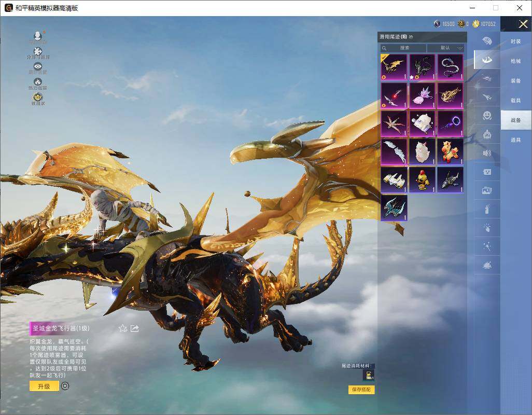Close the inventory with gold X
The width and height of the screenshot is (532, 415).
point(523,24)
